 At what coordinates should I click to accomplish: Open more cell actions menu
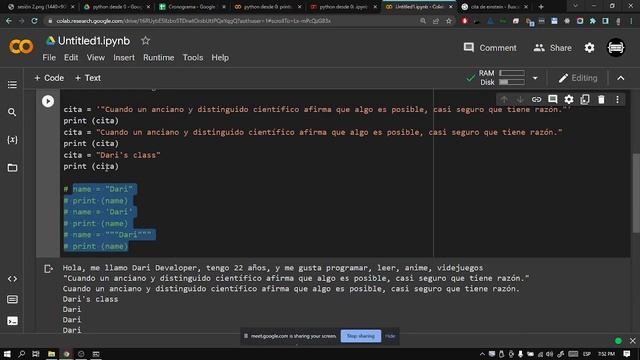coord(617,100)
